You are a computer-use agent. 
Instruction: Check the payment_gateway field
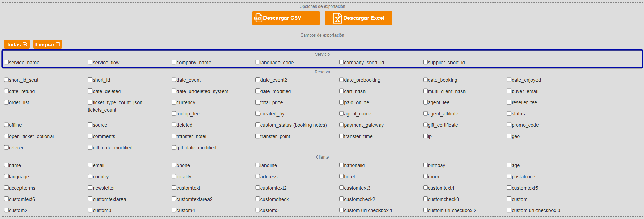[x=342, y=125]
